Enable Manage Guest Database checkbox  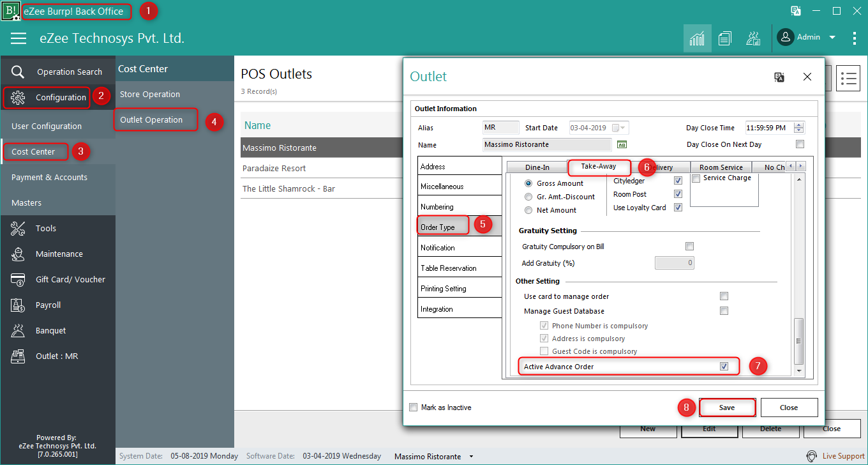pyautogui.click(x=724, y=311)
